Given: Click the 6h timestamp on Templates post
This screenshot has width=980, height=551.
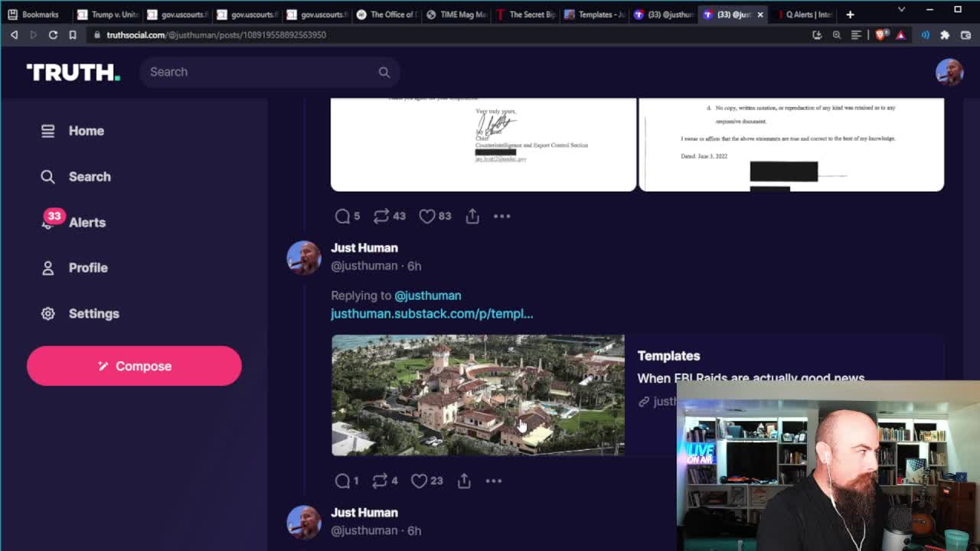Looking at the screenshot, I should (x=414, y=266).
